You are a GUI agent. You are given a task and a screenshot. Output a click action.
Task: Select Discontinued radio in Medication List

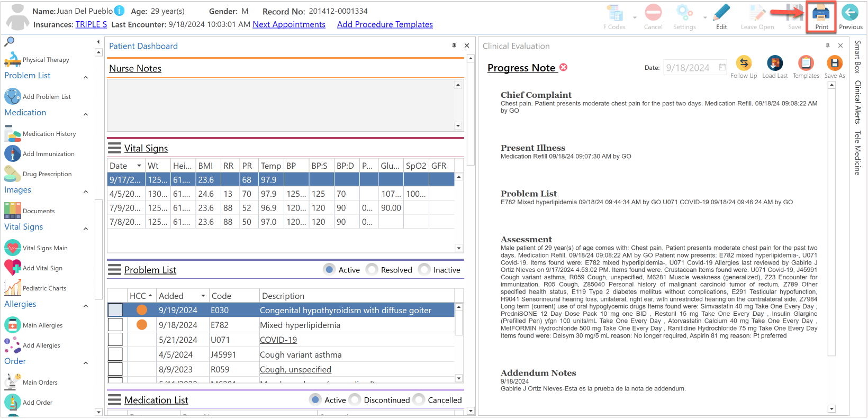click(355, 399)
